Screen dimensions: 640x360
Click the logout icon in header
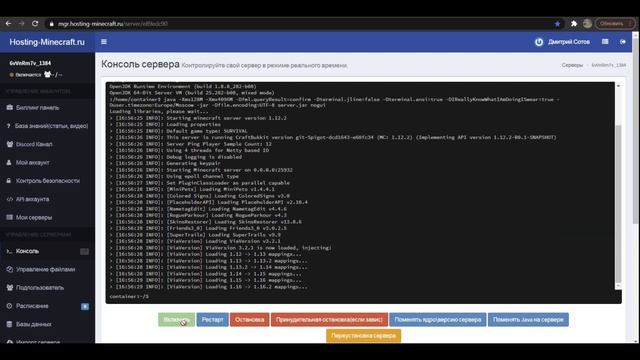pyautogui.click(x=622, y=42)
